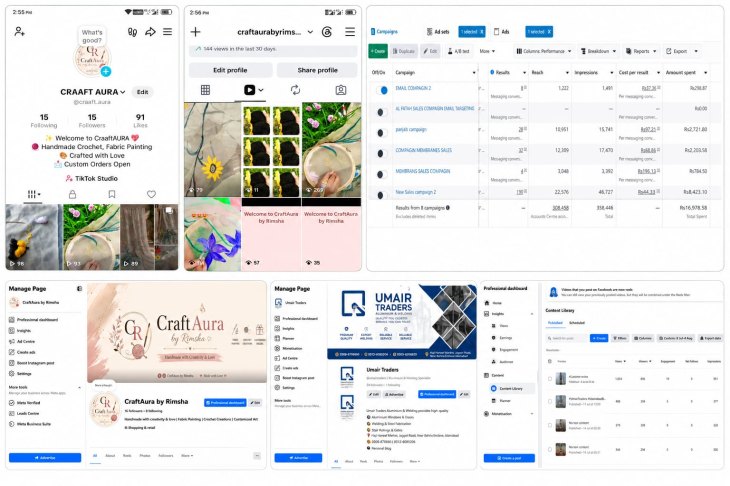Viewport: 730px width, 486px height.
Task: Open the Threads icon in Instagram header
Action: pos(327,32)
